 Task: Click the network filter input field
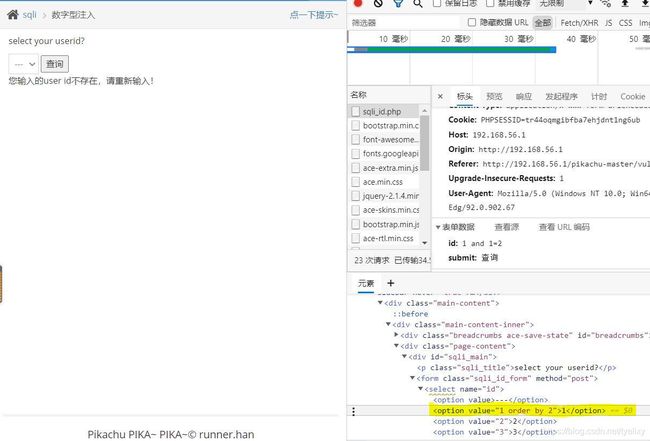(406, 23)
